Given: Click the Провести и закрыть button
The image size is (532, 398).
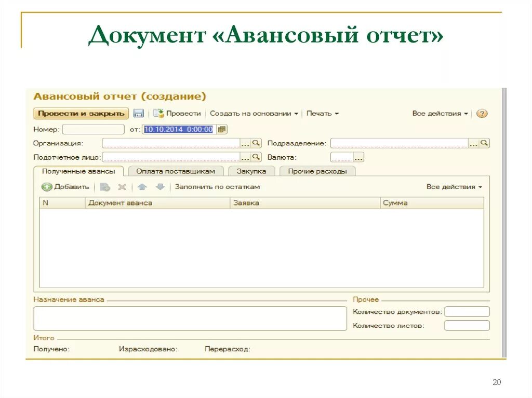Looking at the screenshot, I should click(x=81, y=113).
